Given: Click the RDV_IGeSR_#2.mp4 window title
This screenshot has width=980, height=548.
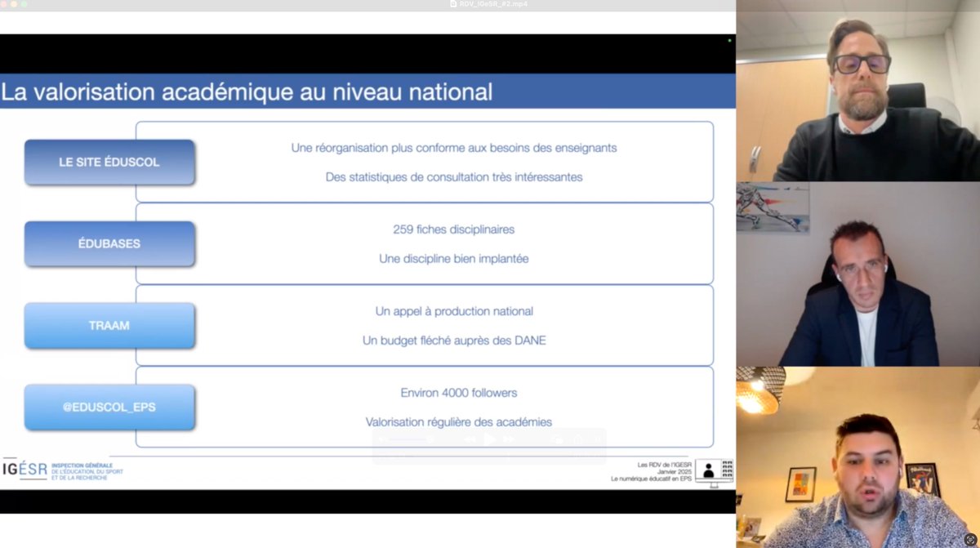Looking at the screenshot, I should [x=494, y=4].
